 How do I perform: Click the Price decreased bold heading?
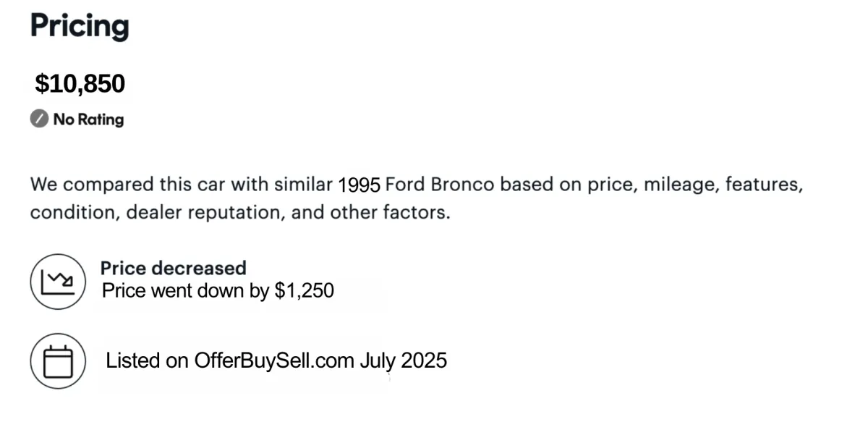(x=173, y=268)
